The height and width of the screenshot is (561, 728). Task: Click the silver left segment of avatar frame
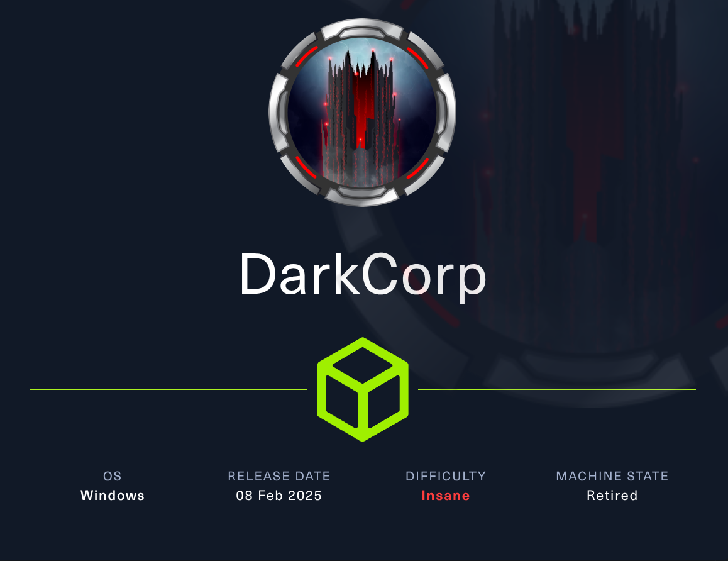point(279,113)
